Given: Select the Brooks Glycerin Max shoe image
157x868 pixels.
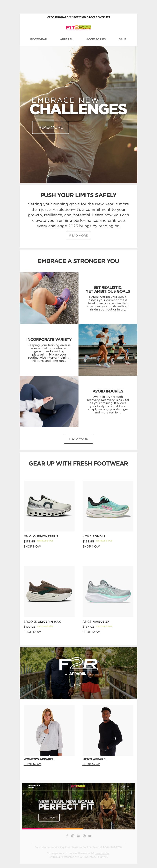Looking at the screenshot, I should (x=49, y=591).
